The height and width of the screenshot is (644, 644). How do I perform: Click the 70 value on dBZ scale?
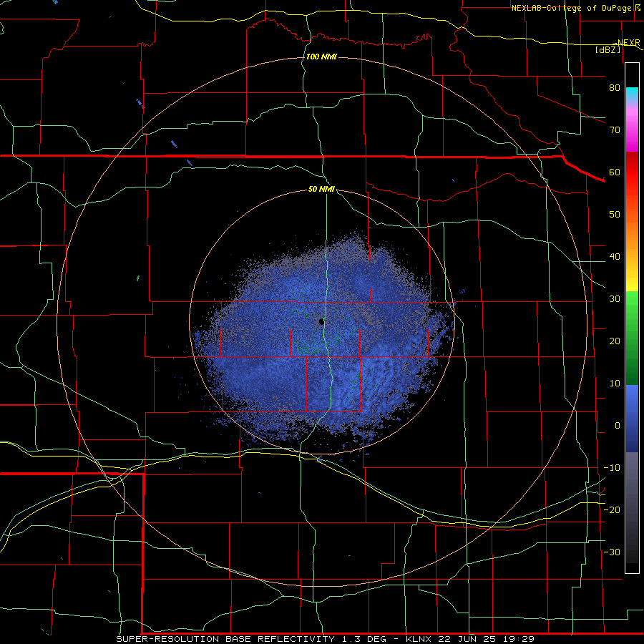[615, 130]
